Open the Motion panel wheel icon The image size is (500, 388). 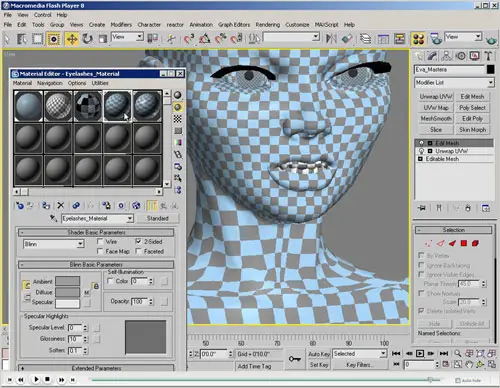461,56
